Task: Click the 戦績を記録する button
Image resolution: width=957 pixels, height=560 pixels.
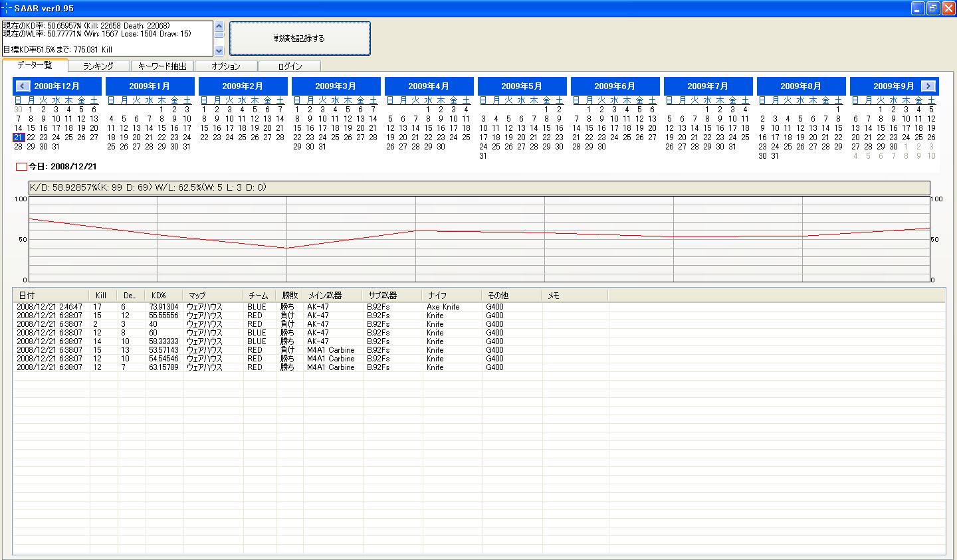Action: tap(300, 39)
